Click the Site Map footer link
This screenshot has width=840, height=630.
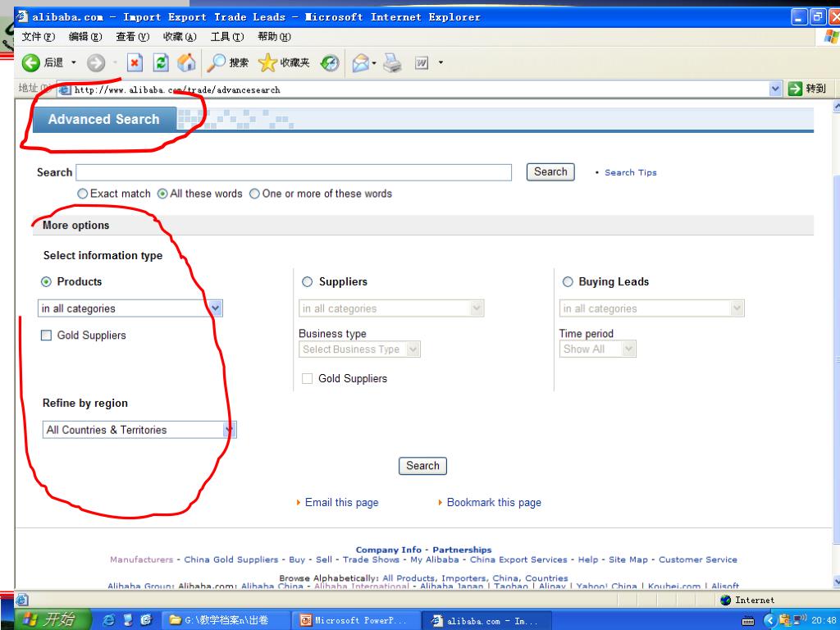(x=628, y=559)
